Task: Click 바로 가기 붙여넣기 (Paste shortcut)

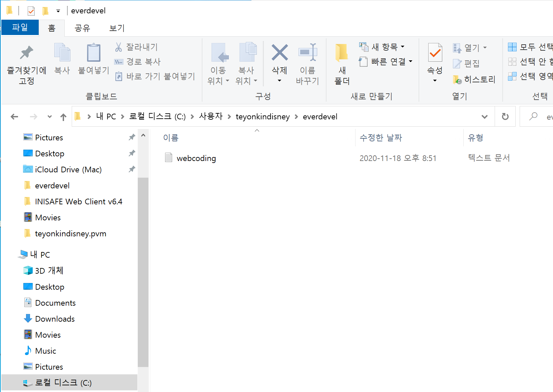Action: (x=155, y=76)
